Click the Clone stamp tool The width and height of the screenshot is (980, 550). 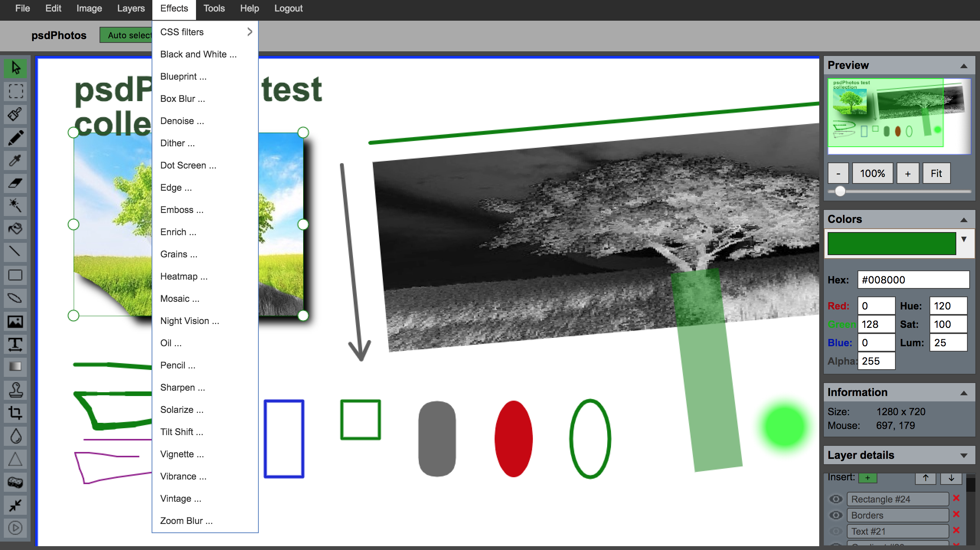click(x=15, y=390)
